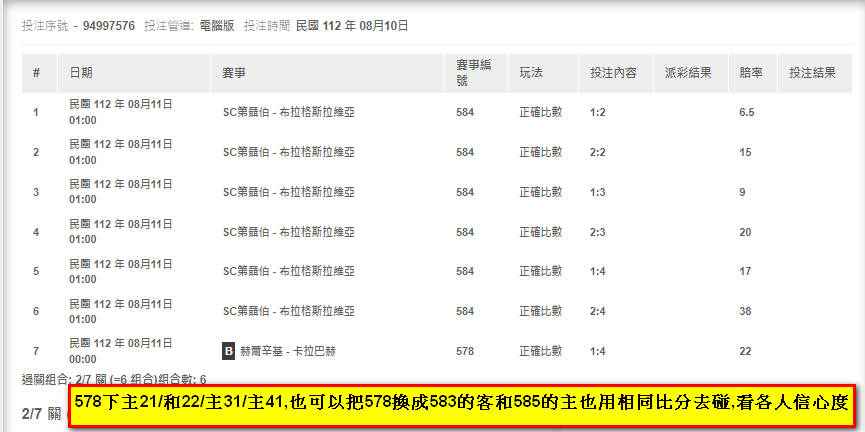This screenshot has width=865, height=432.
Task: Click the 賠率 column header
Action: tap(751, 73)
